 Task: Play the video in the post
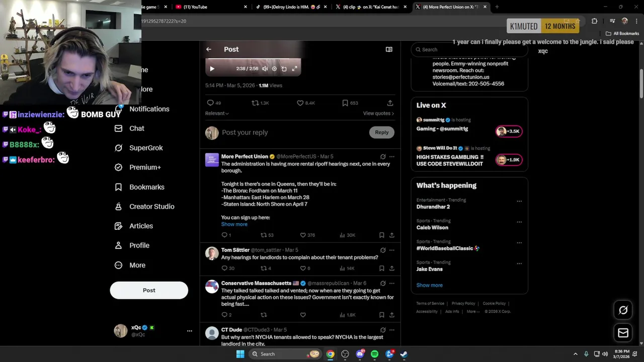(212, 69)
